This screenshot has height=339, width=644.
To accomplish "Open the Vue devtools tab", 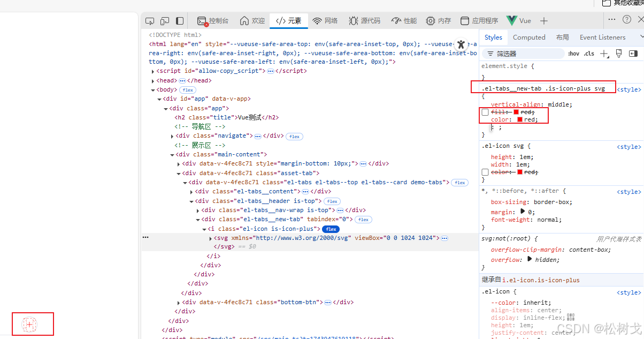I will (x=519, y=21).
